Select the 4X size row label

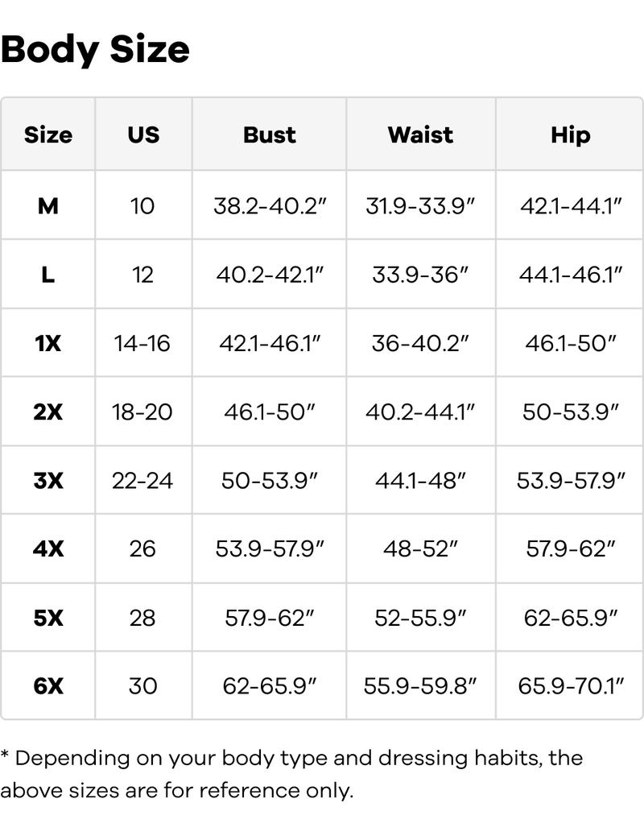click(x=48, y=548)
